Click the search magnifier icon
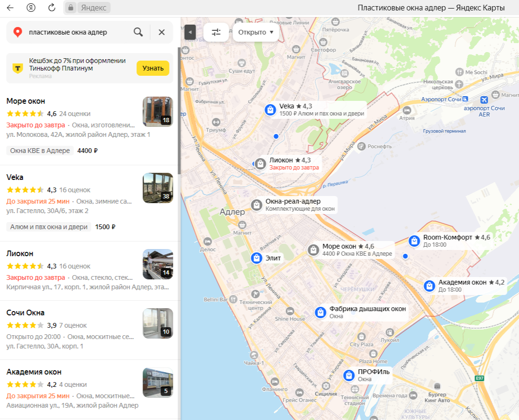This screenshot has width=519, height=420. point(138,32)
